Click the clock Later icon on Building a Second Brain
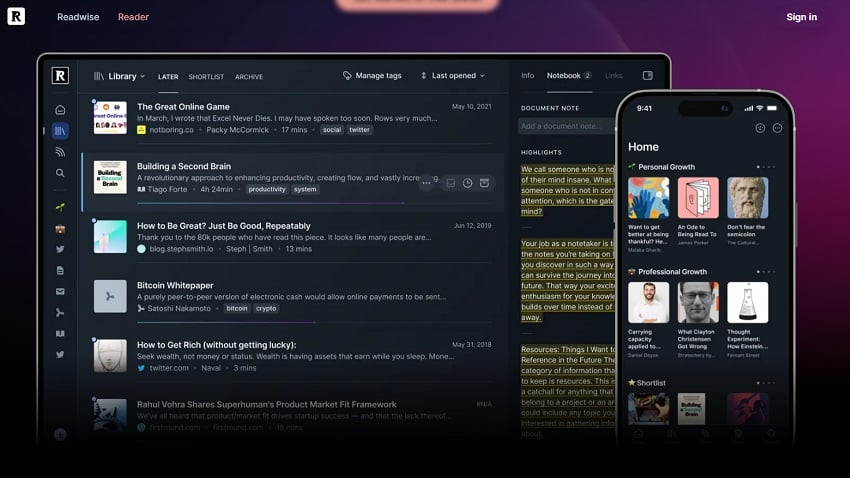 [467, 183]
